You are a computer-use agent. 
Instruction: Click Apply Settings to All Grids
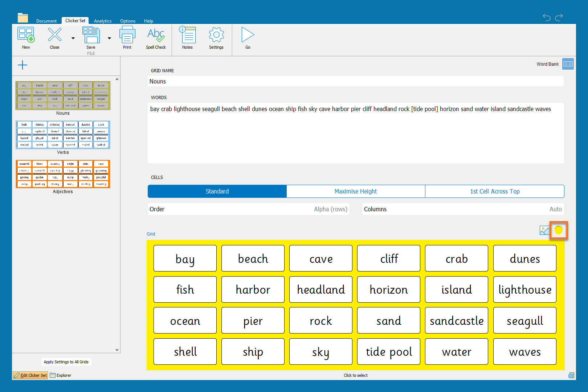coord(66,362)
